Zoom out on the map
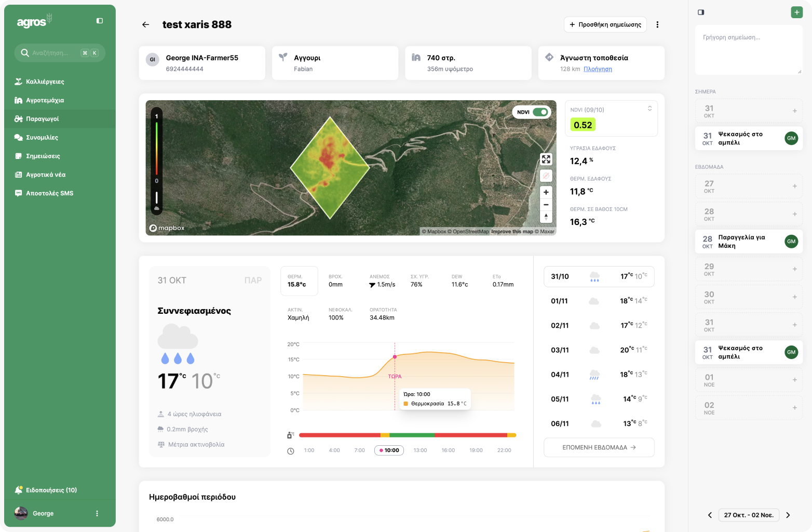The width and height of the screenshot is (812, 532). tap(546, 205)
